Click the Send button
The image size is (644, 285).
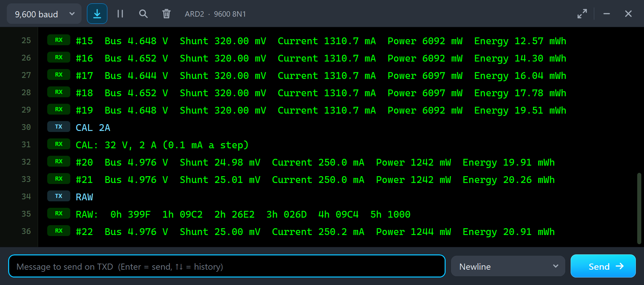pyautogui.click(x=603, y=266)
